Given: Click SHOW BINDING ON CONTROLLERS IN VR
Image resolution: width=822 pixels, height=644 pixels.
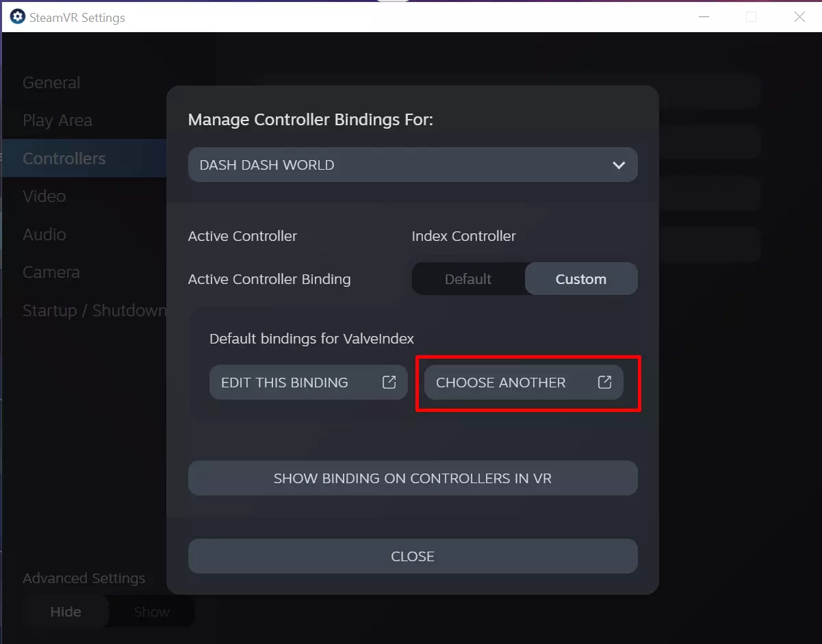Looking at the screenshot, I should (413, 478).
